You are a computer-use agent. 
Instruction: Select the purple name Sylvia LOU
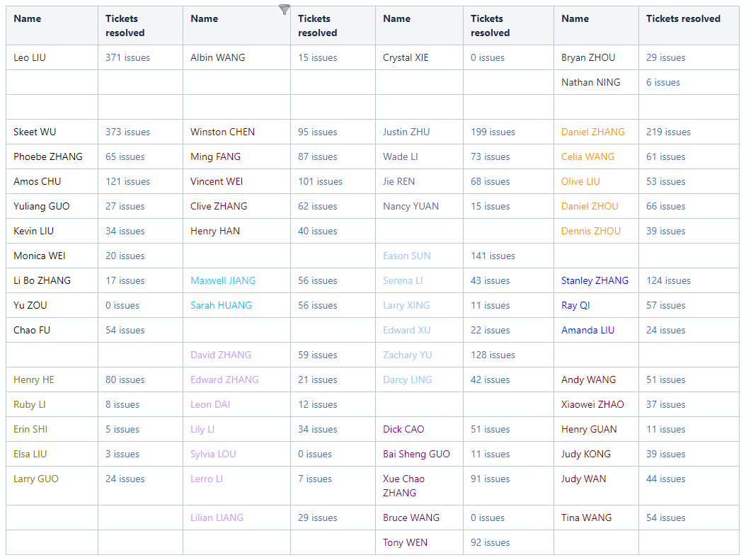click(213, 453)
